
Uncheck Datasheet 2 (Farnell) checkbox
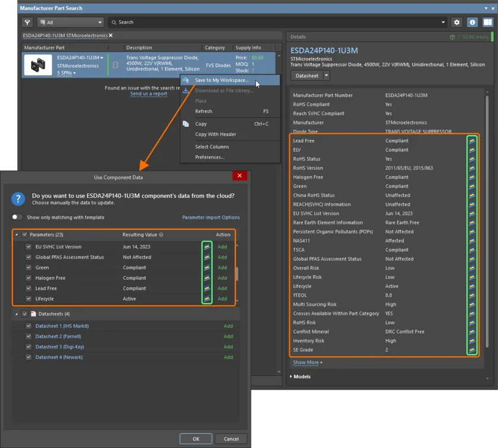[28, 336]
